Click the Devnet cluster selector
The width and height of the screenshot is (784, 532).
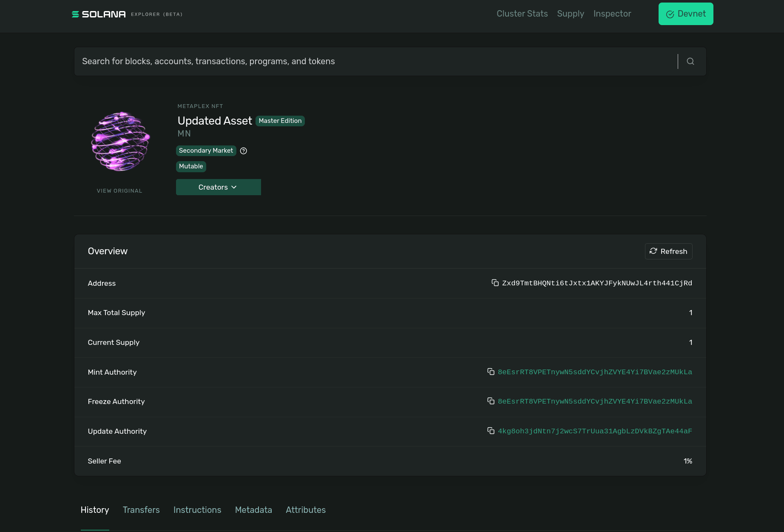[x=685, y=14]
